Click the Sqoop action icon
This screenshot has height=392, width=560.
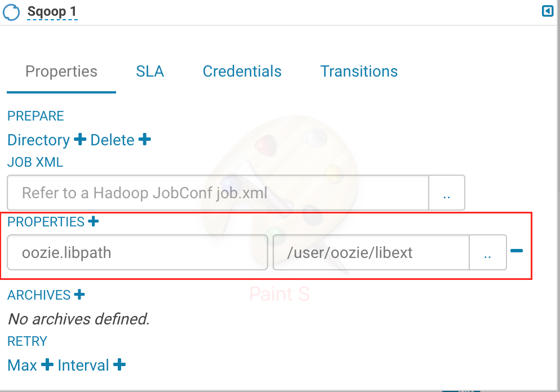pos(12,11)
